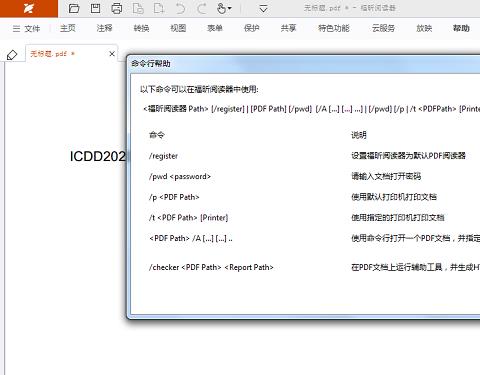This screenshot has height=375, width=480.
Task: Expand the Hand tool dropdown arrow
Action: point(230,8)
